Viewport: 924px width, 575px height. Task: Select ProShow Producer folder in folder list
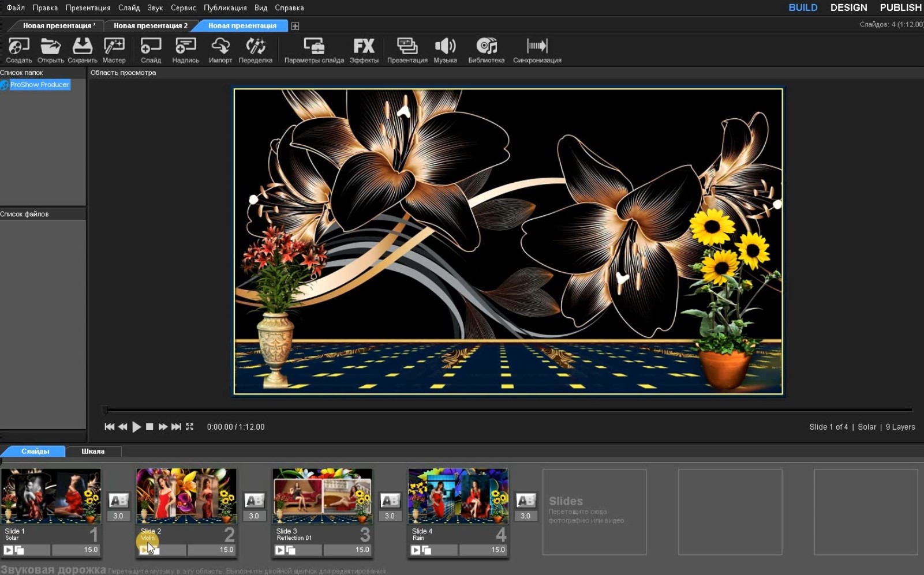[x=39, y=85]
